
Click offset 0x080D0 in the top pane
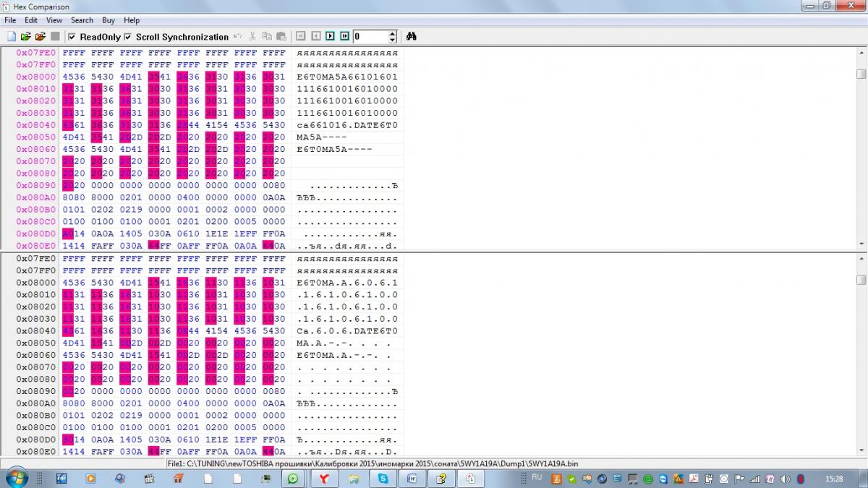click(36, 234)
